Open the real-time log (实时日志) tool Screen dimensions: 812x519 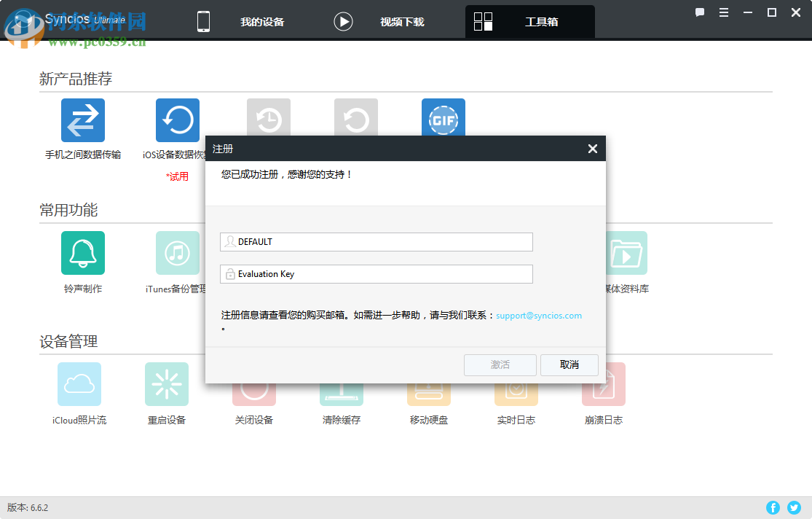(516, 384)
